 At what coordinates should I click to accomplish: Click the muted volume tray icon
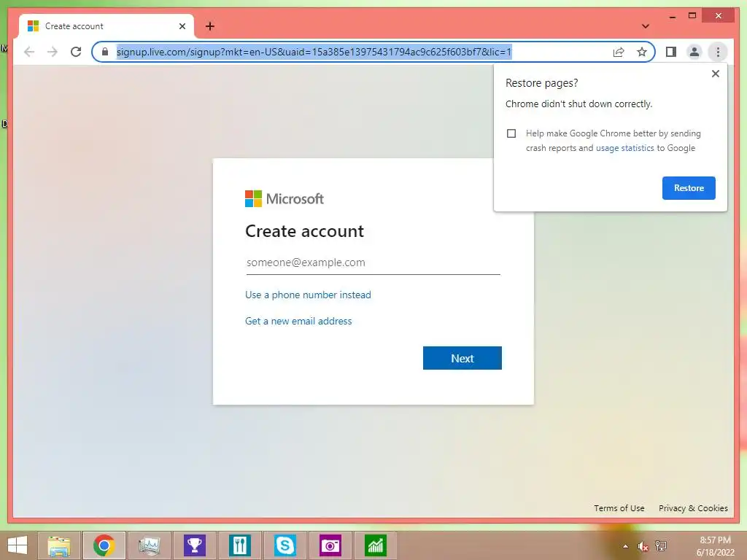click(643, 546)
